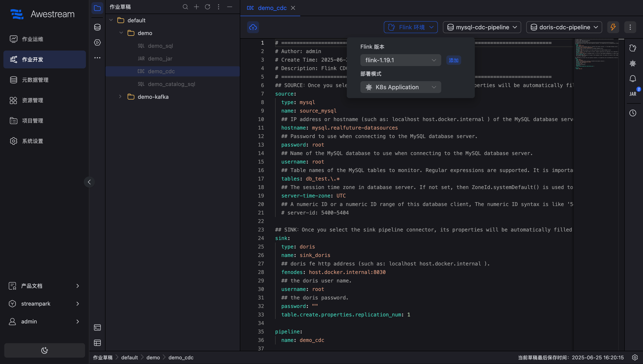
Task: Search drafts with the magnifier icon
Action: pos(185,7)
